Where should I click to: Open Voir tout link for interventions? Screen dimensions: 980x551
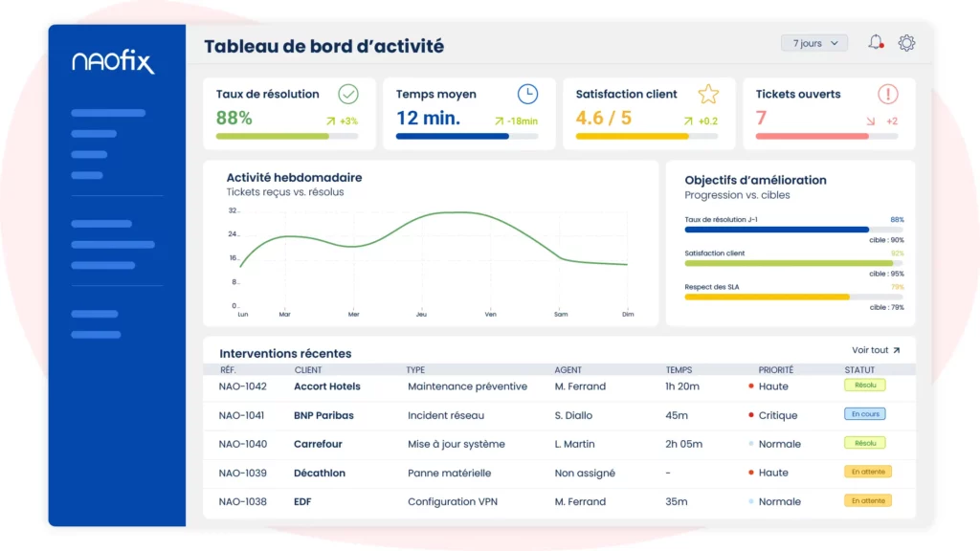click(876, 350)
